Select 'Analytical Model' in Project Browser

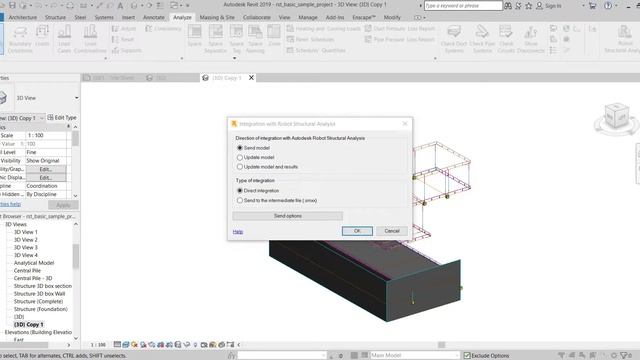[34, 263]
